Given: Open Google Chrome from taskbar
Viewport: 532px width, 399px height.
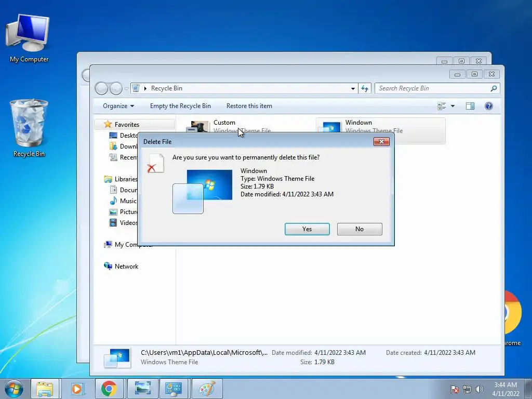Looking at the screenshot, I should [109, 389].
